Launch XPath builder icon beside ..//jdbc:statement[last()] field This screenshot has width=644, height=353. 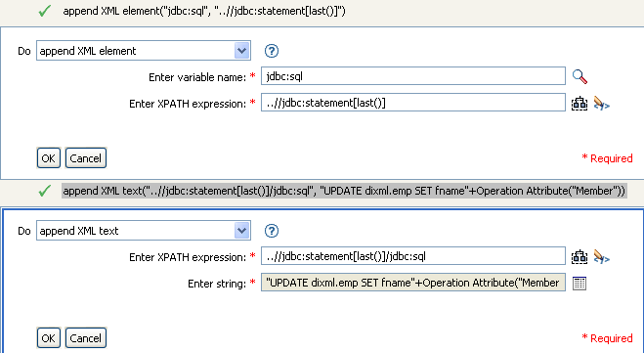pyautogui.click(x=602, y=104)
